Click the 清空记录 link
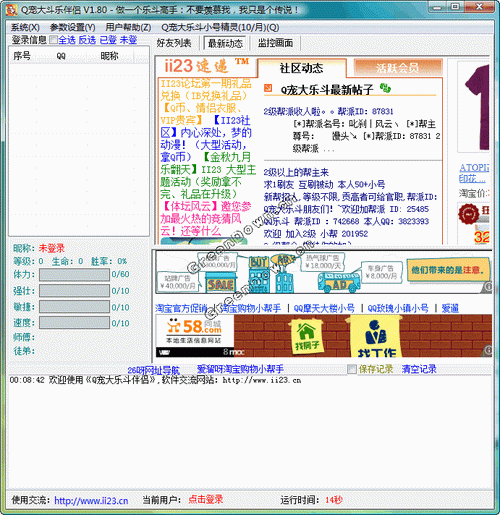The height and width of the screenshot is (515, 500). [419, 369]
